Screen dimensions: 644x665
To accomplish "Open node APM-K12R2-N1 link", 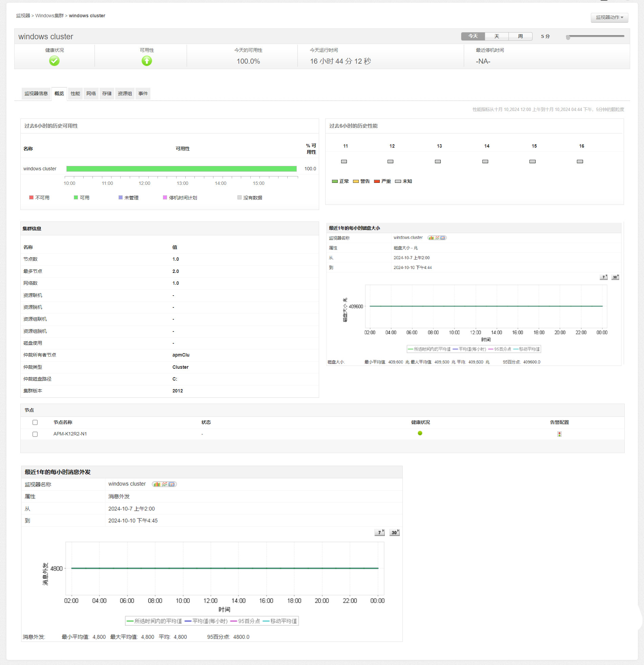I will click(x=70, y=434).
